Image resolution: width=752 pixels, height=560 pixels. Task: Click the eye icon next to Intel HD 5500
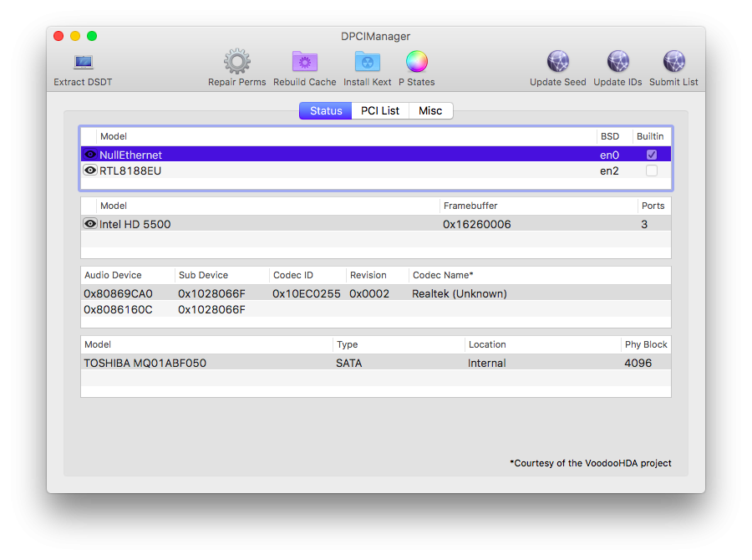89,224
